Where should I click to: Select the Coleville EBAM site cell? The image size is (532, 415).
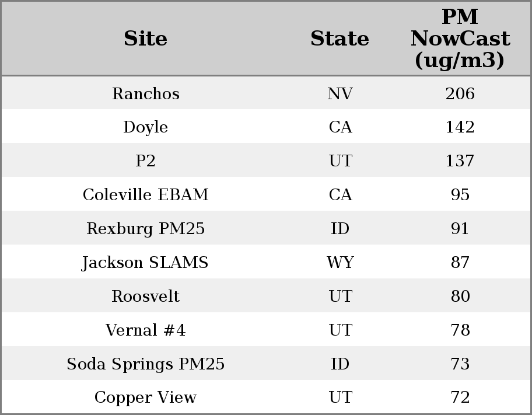145,195
